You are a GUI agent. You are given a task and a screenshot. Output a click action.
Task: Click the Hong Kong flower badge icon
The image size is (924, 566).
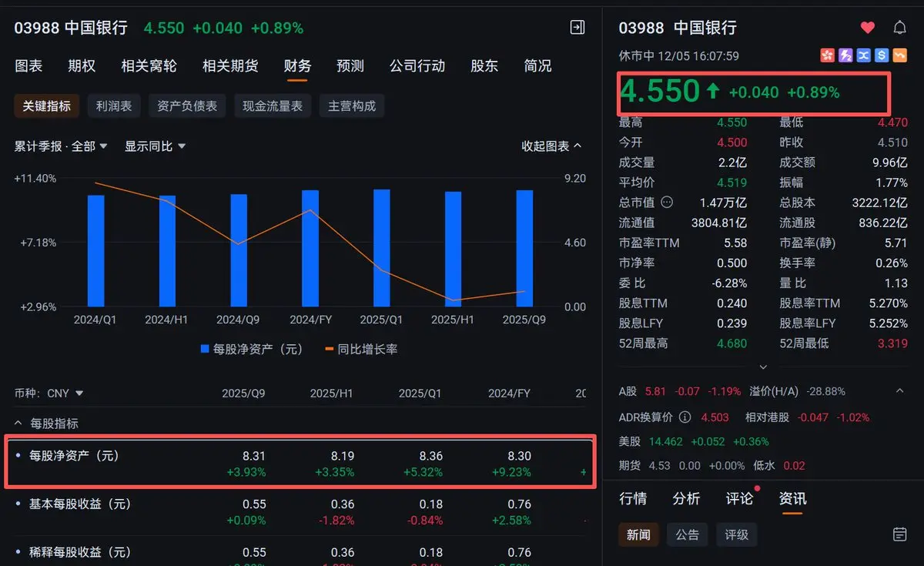[x=828, y=55]
